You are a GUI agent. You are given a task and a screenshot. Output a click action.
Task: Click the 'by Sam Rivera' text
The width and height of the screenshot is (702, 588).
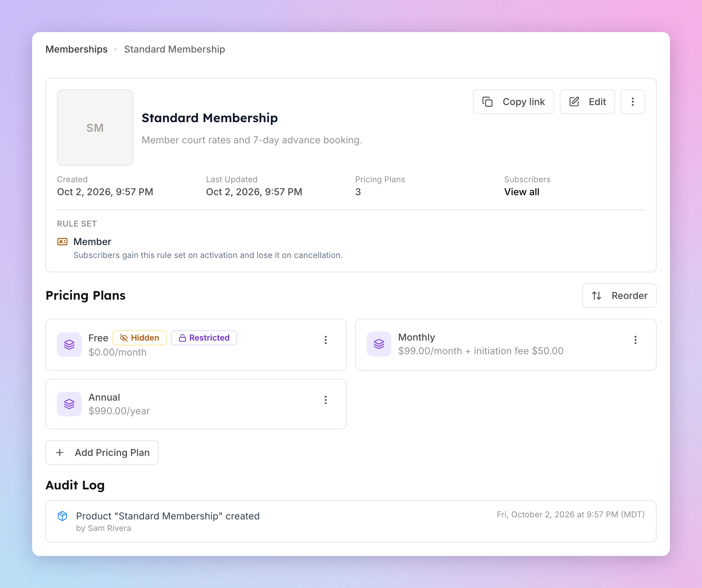pyautogui.click(x=103, y=528)
